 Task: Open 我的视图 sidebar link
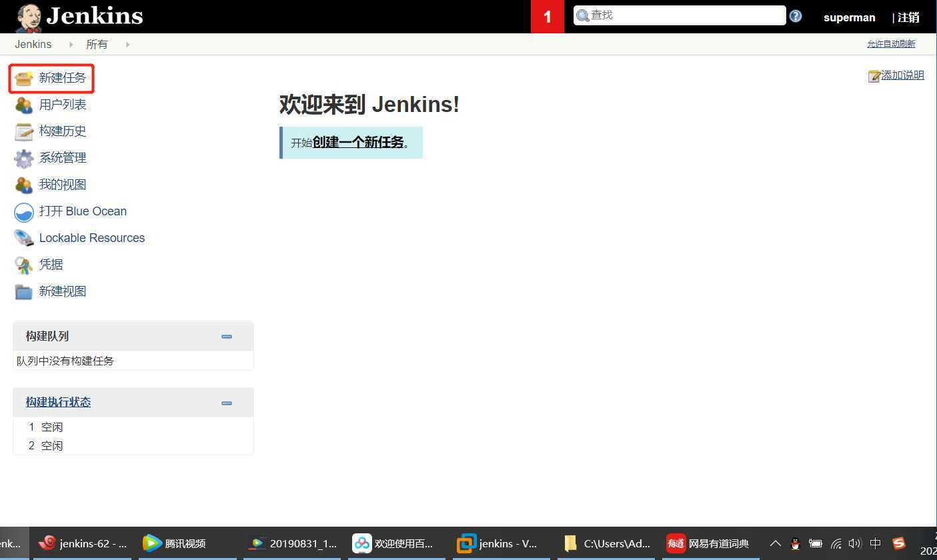pyautogui.click(x=63, y=185)
